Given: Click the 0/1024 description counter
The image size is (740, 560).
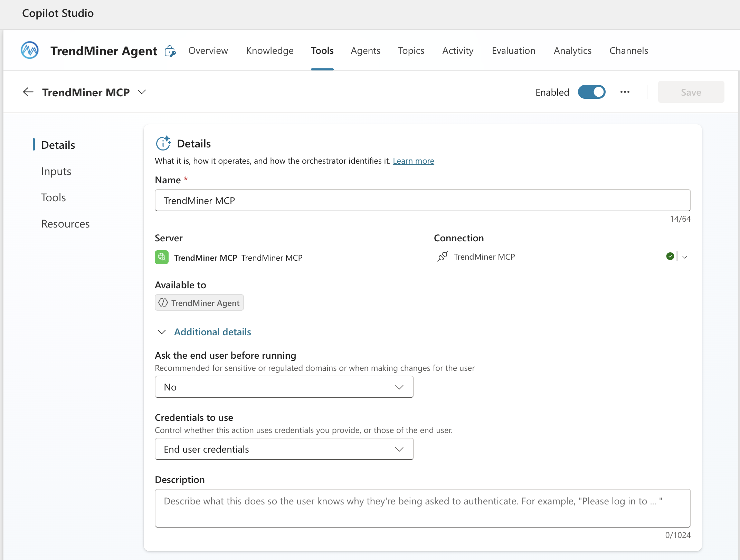Looking at the screenshot, I should tap(677, 535).
